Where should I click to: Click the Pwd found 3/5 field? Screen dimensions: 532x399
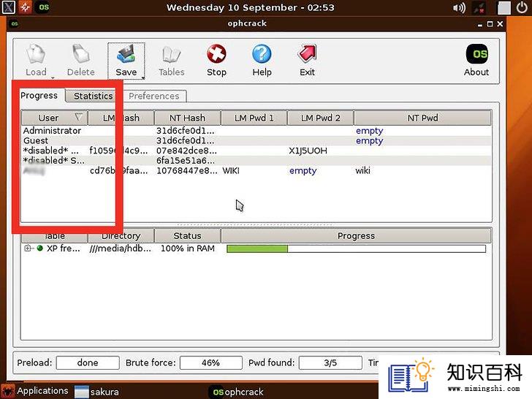[x=330, y=362]
